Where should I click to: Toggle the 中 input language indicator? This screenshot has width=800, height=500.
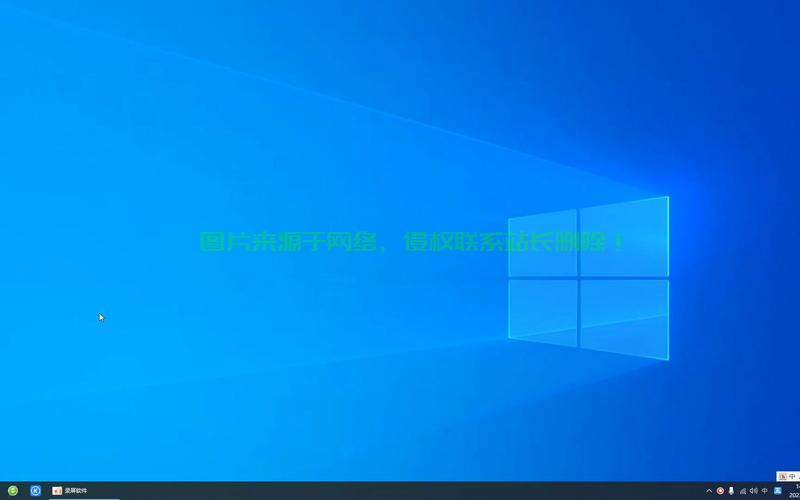pos(765,491)
